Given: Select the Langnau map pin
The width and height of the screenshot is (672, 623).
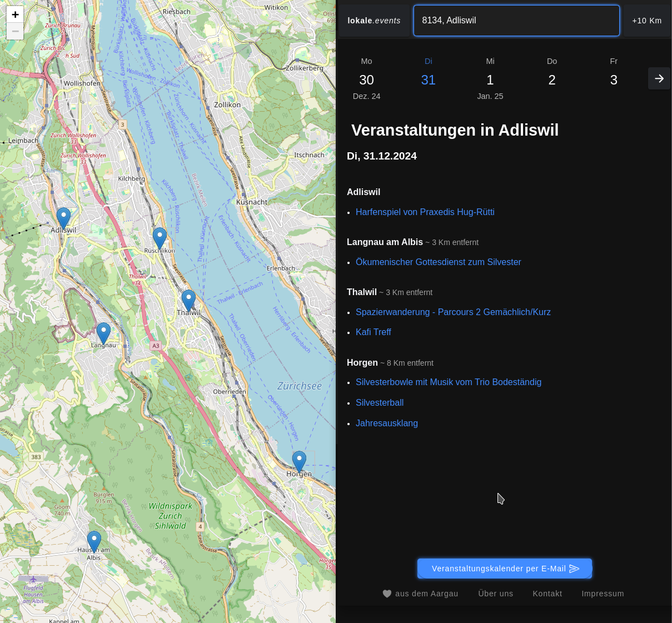Looking at the screenshot, I should (103, 332).
